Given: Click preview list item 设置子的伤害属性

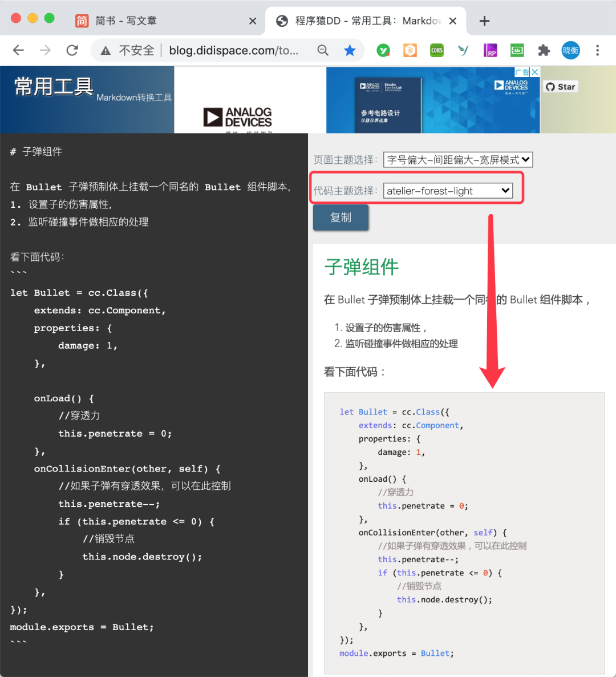Looking at the screenshot, I should coord(386,328).
